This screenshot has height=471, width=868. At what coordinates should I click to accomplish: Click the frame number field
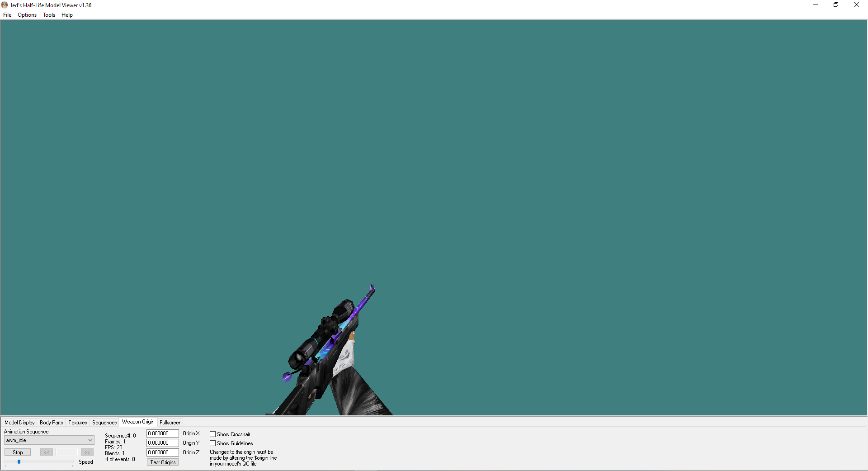click(67, 452)
